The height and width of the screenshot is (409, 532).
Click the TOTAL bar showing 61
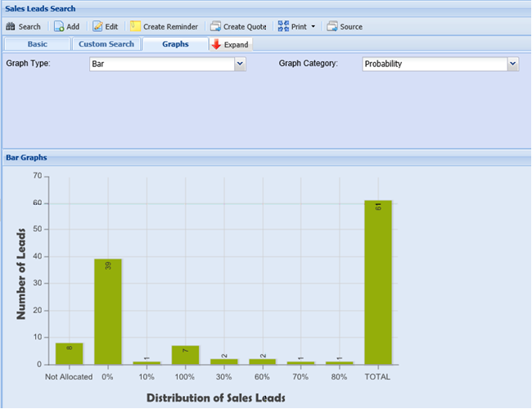pos(378,282)
